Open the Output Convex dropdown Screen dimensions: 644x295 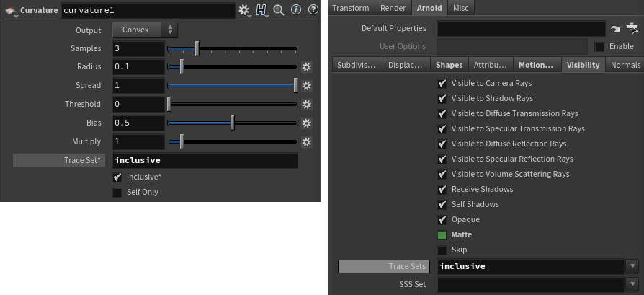pyautogui.click(x=145, y=30)
